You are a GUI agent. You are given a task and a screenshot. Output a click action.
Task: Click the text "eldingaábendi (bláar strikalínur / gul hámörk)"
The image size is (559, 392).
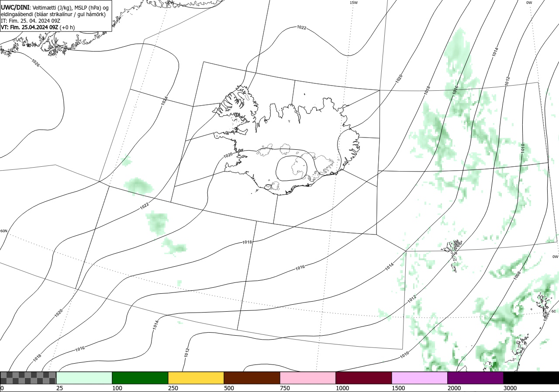click(x=53, y=14)
